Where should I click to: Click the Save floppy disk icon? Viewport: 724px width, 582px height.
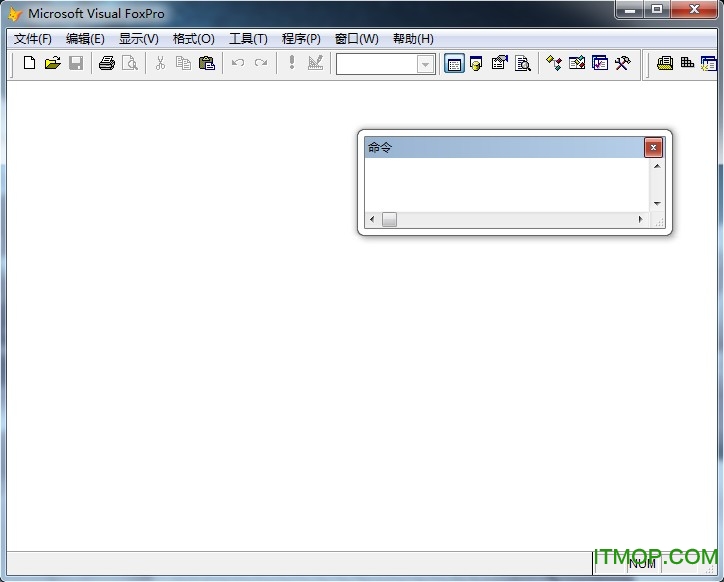pyautogui.click(x=76, y=63)
